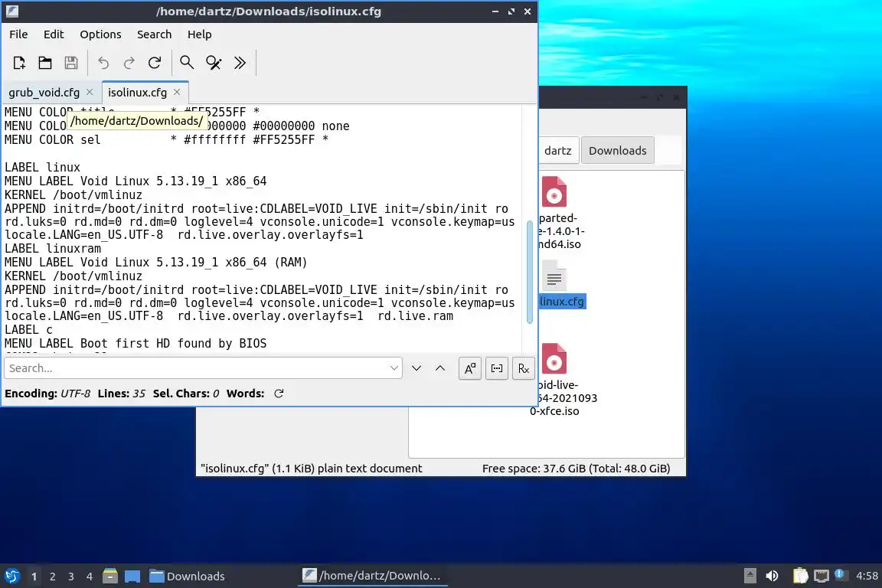Select the void-live xfce ISO file

[x=554, y=358]
